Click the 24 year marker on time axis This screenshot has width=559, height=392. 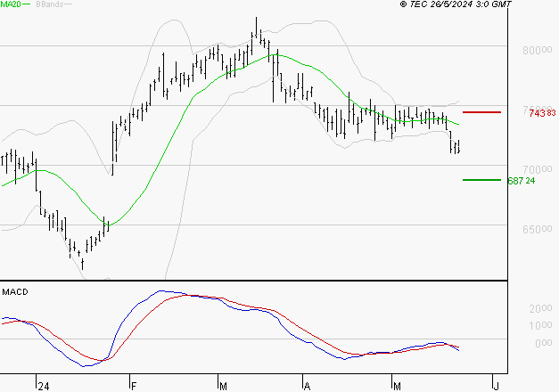[x=44, y=387]
